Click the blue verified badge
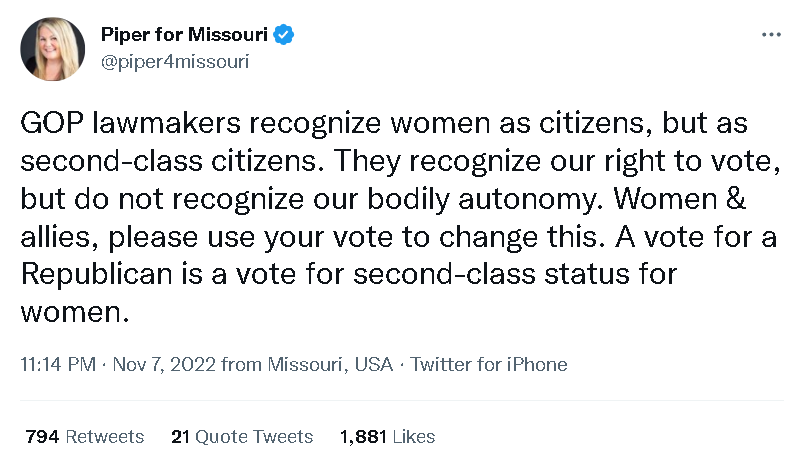This screenshot has height=466, width=804. [x=285, y=36]
